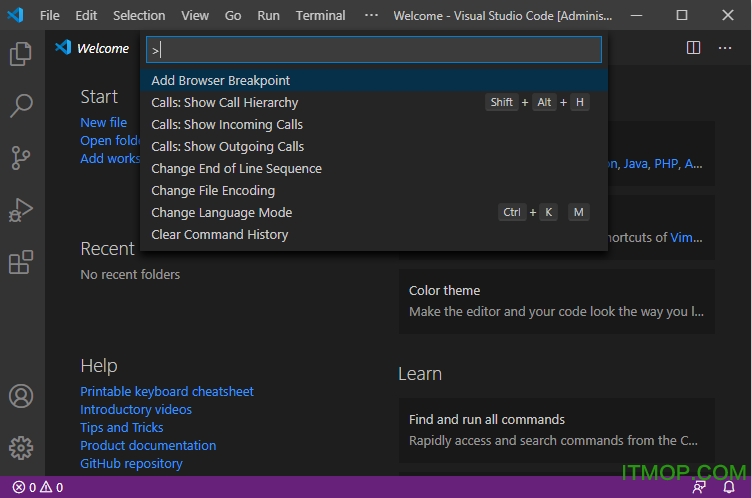Open the Manage gear icon

pos(21,448)
